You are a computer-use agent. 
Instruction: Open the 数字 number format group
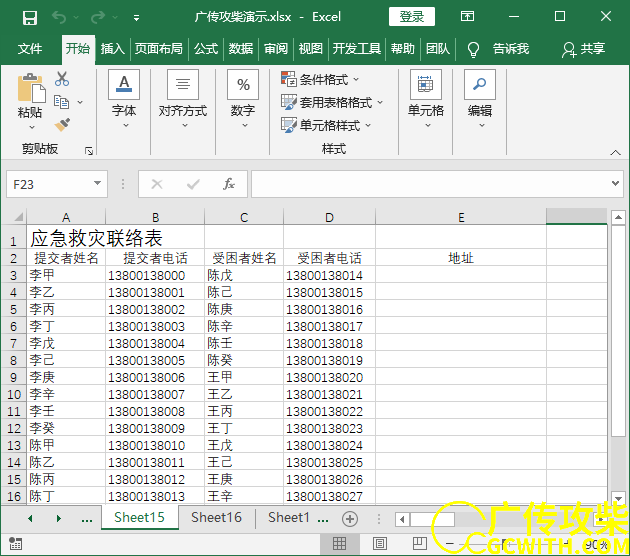tap(243, 99)
